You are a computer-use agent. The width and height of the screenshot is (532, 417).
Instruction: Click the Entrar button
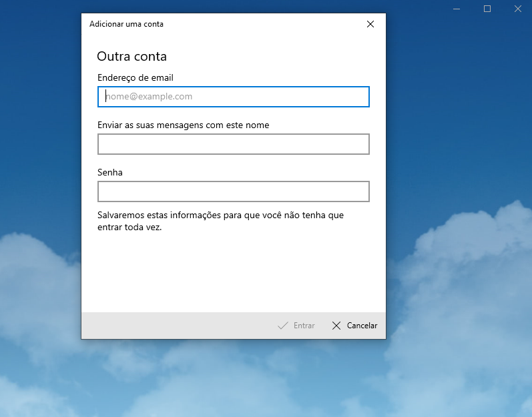296,326
